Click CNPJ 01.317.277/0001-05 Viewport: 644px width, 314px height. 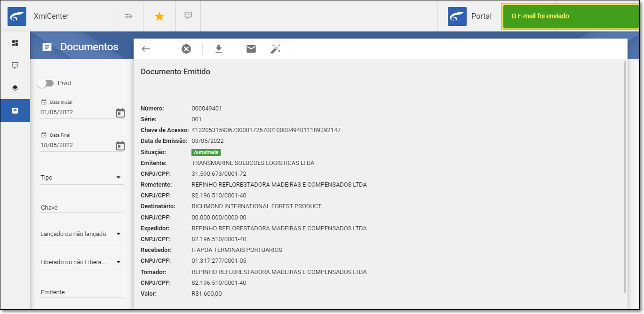point(219,261)
